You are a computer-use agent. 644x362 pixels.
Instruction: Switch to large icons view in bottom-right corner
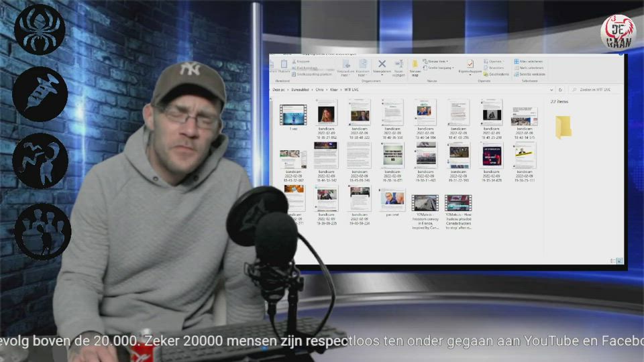(619, 260)
